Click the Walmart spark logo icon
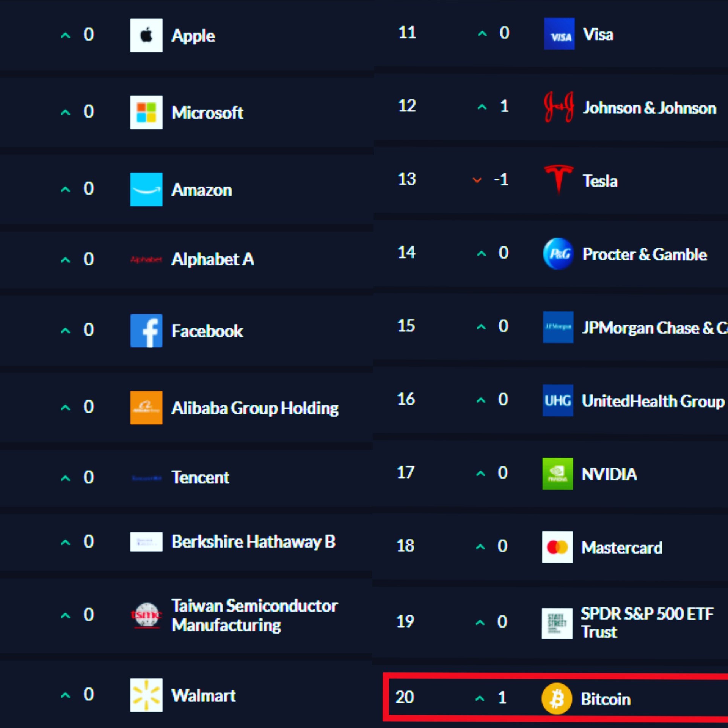Screen dimensions: 728x728 coord(146,695)
